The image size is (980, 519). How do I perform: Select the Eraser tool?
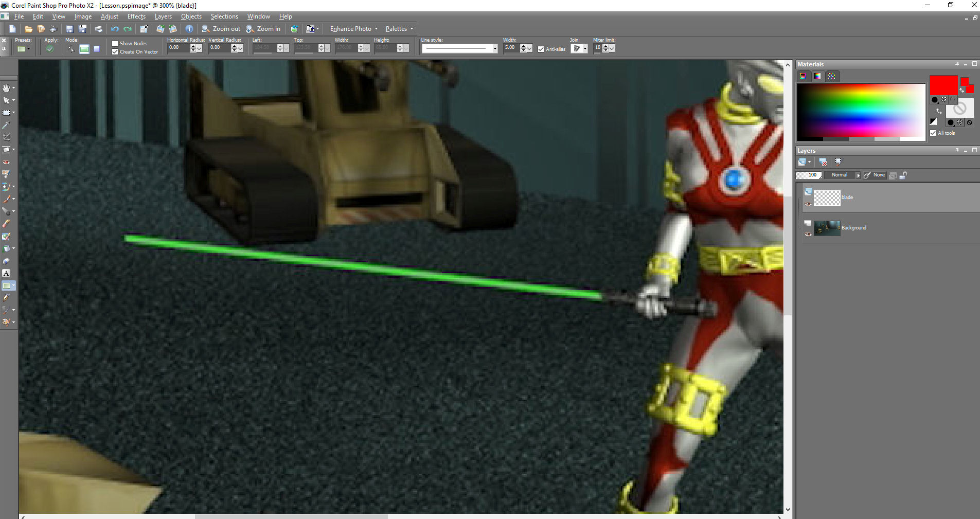click(x=6, y=224)
